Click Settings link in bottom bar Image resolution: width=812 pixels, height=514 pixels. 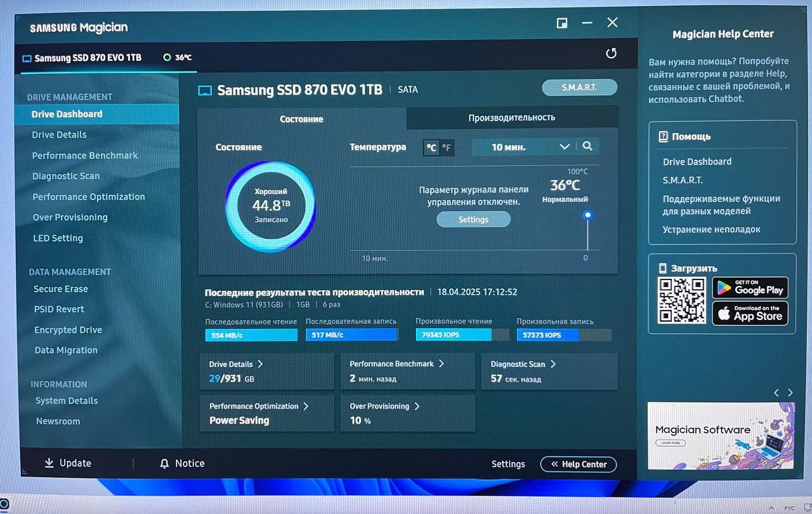tap(508, 464)
